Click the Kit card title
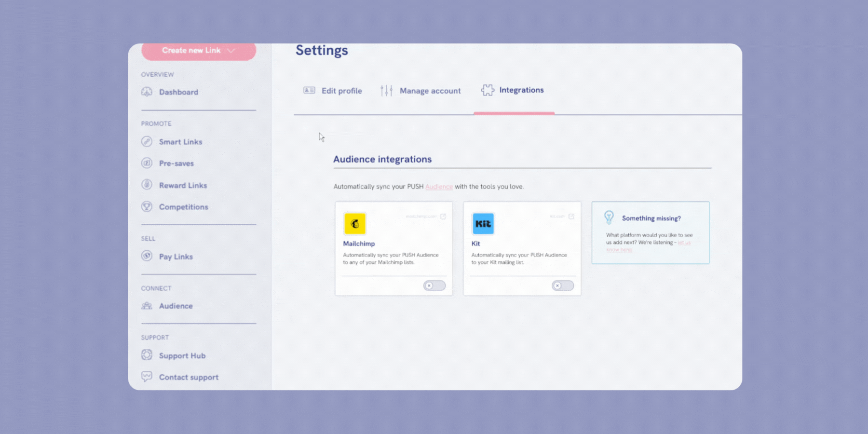Viewport: 868px width, 434px height. tap(475, 244)
